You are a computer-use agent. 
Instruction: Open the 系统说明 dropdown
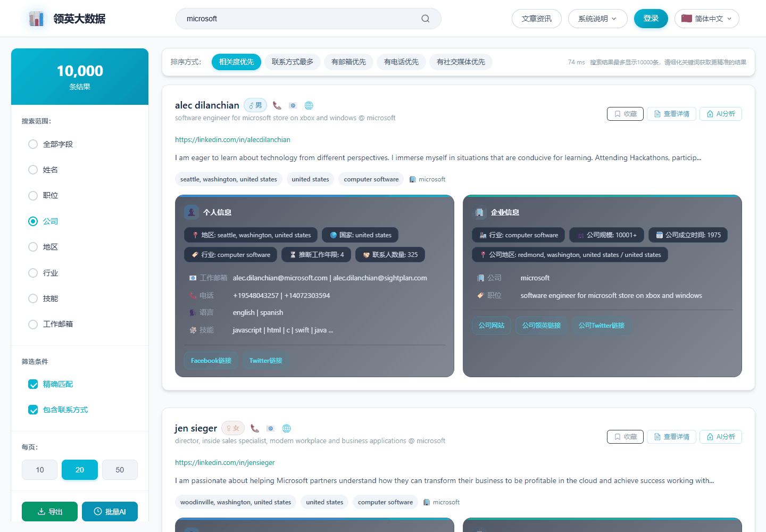coord(597,19)
